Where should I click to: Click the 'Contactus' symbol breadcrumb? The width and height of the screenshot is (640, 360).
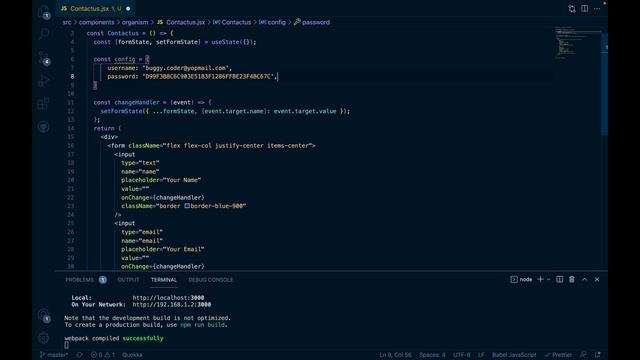coord(232,22)
